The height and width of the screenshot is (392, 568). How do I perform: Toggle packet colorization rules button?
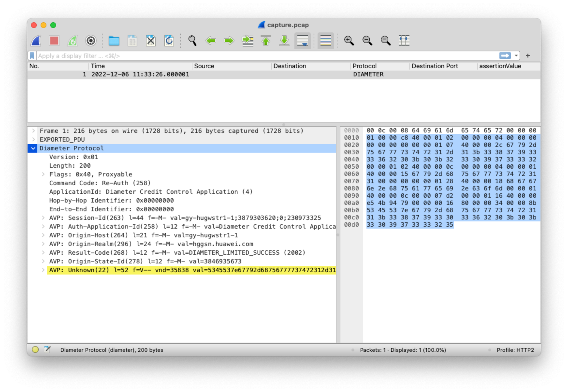click(326, 41)
